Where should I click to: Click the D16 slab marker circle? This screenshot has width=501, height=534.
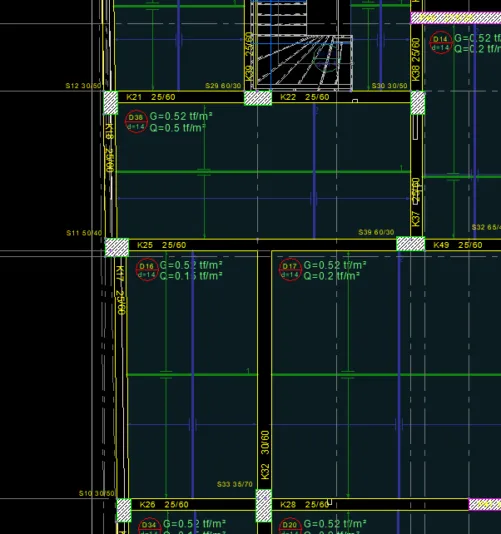pos(147,270)
